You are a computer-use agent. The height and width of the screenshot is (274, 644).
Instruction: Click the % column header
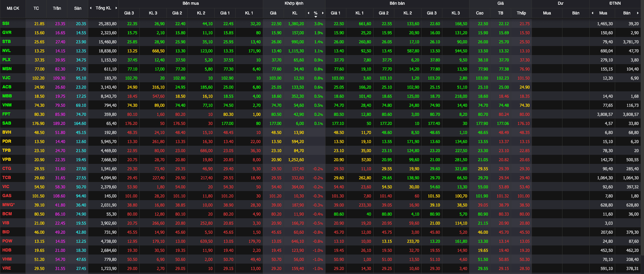315,13
